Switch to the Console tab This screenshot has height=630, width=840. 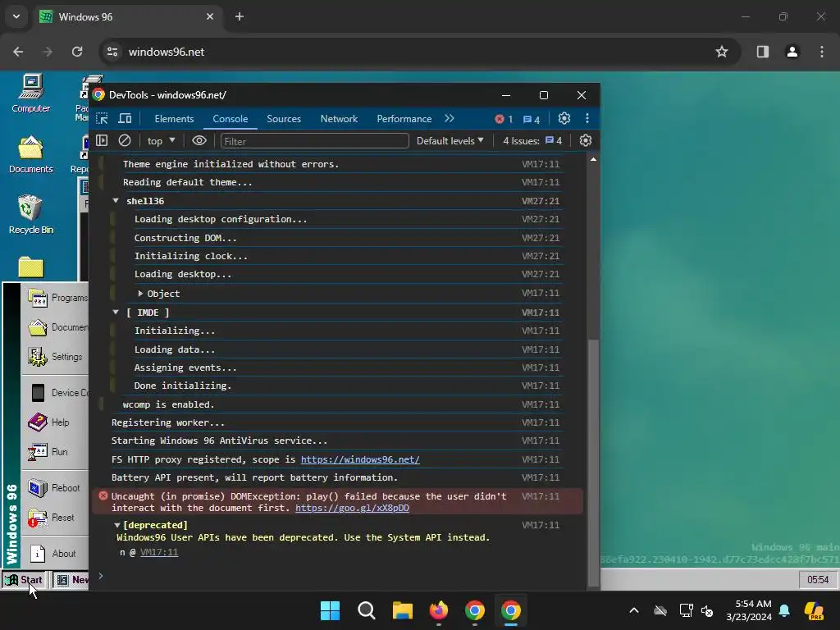tap(231, 119)
